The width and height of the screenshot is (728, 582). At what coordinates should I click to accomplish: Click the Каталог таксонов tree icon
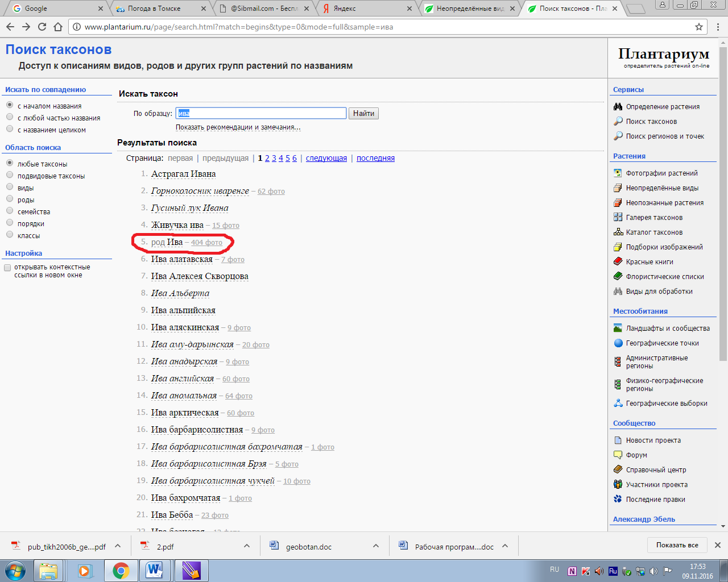618,232
